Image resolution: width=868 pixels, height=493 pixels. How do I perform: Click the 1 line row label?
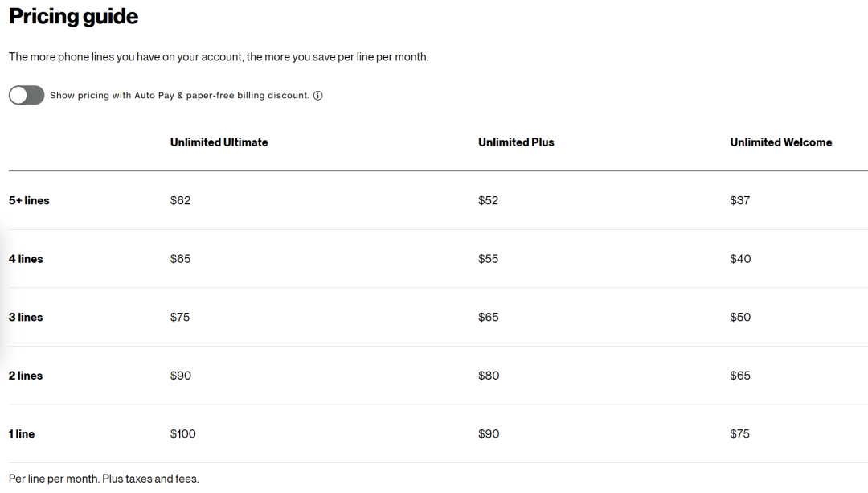coord(22,433)
